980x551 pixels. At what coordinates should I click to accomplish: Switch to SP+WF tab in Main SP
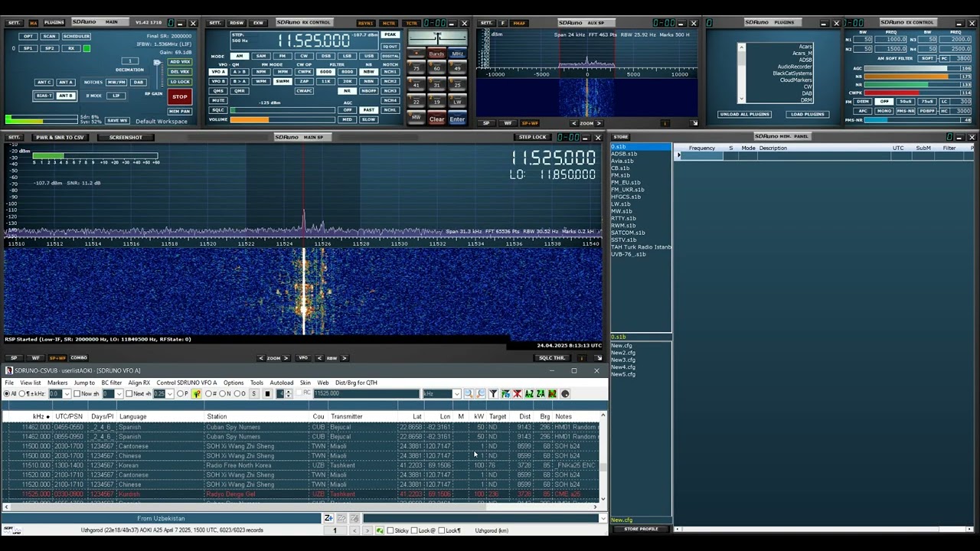(x=57, y=357)
